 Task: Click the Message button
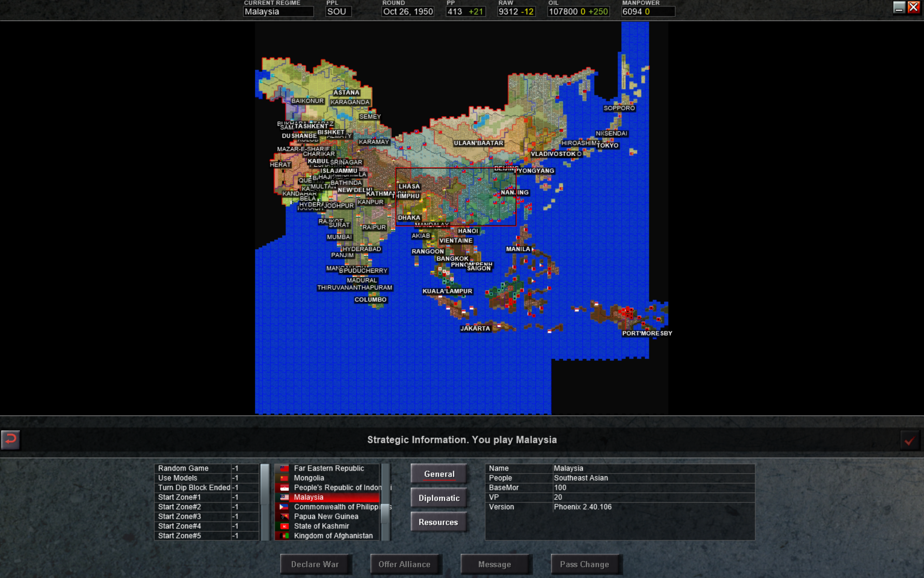point(495,564)
